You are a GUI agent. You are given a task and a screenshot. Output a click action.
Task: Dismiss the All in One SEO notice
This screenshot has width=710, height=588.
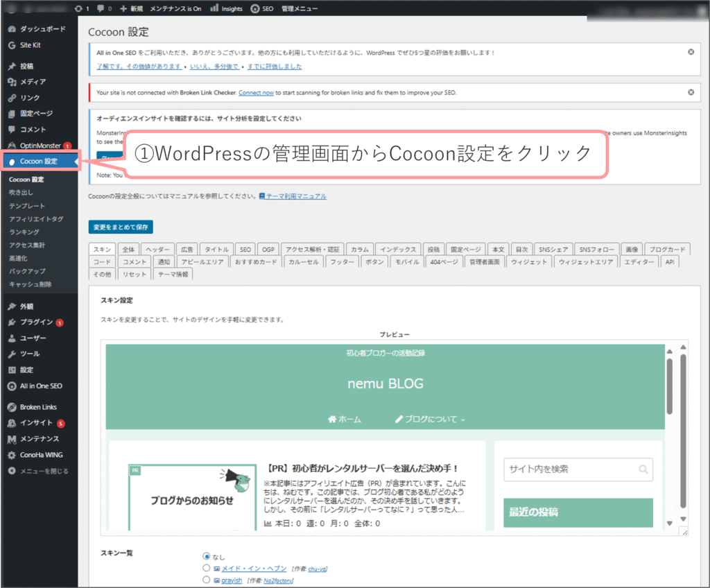tap(691, 52)
